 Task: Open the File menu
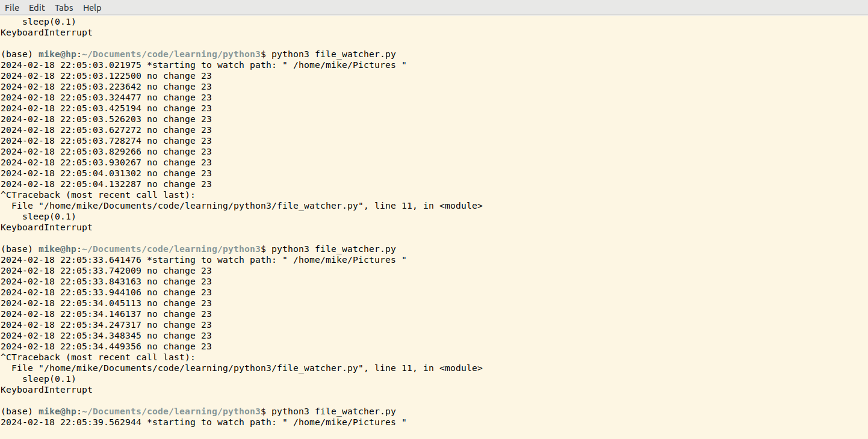[11, 8]
